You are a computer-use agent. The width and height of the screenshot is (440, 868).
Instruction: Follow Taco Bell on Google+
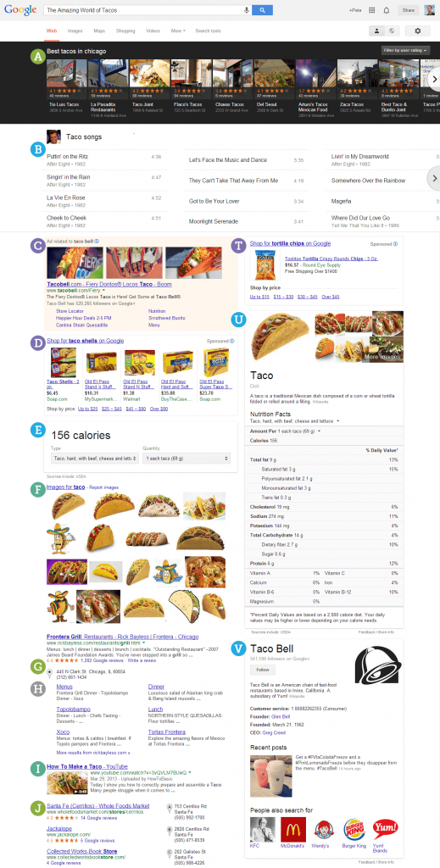click(x=259, y=670)
